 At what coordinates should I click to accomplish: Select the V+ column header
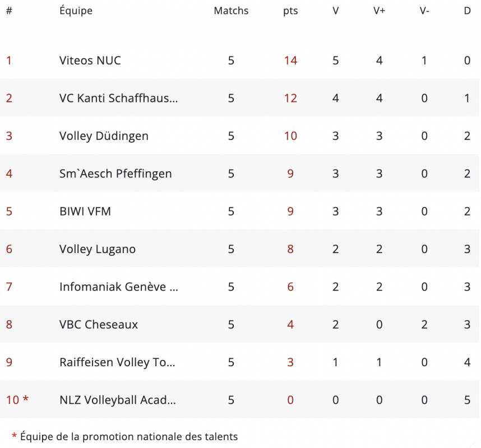click(380, 11)
